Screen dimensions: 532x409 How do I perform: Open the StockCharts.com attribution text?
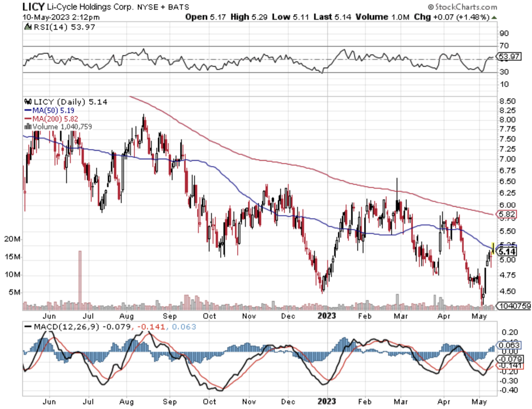462,7
